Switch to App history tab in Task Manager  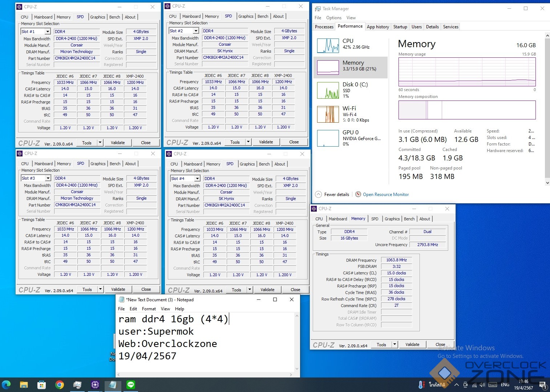point(378,27)
